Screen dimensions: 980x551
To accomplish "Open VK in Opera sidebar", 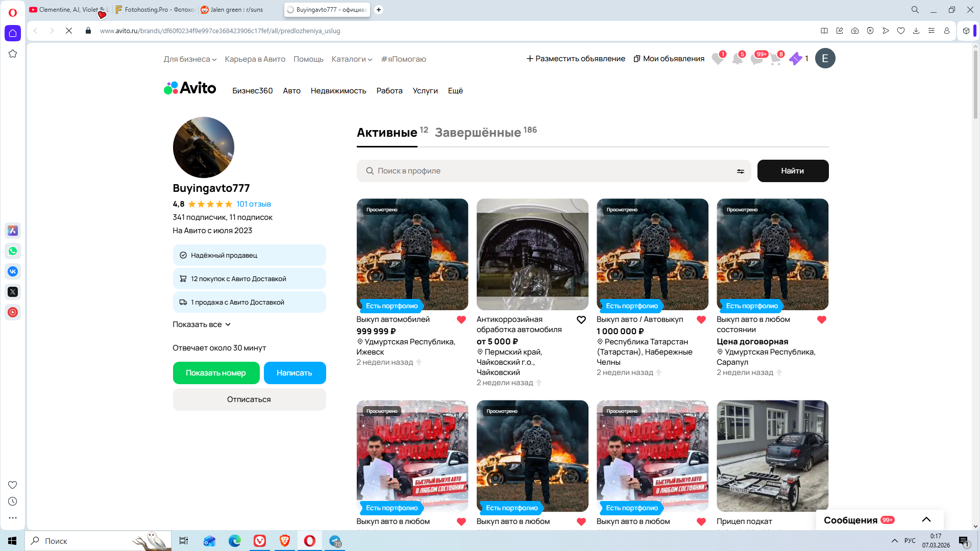I will (13, 271).
